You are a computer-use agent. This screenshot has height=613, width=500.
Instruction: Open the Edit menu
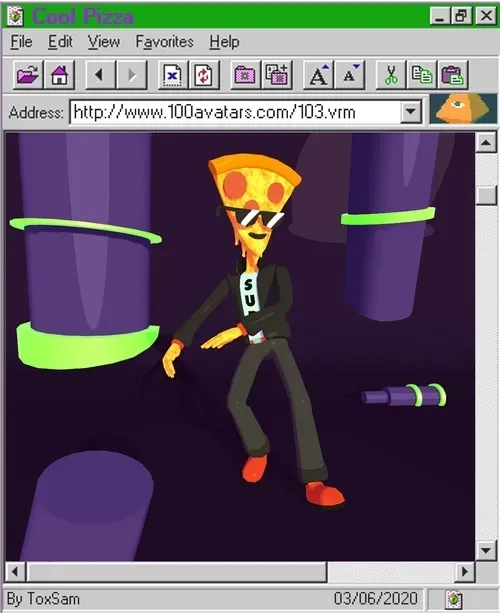60,41
